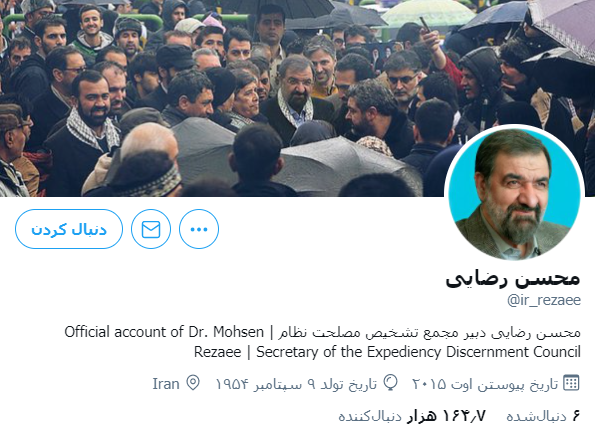Click the location pin icon beside Iran
The image size is (595, 438).
(193, 383)
